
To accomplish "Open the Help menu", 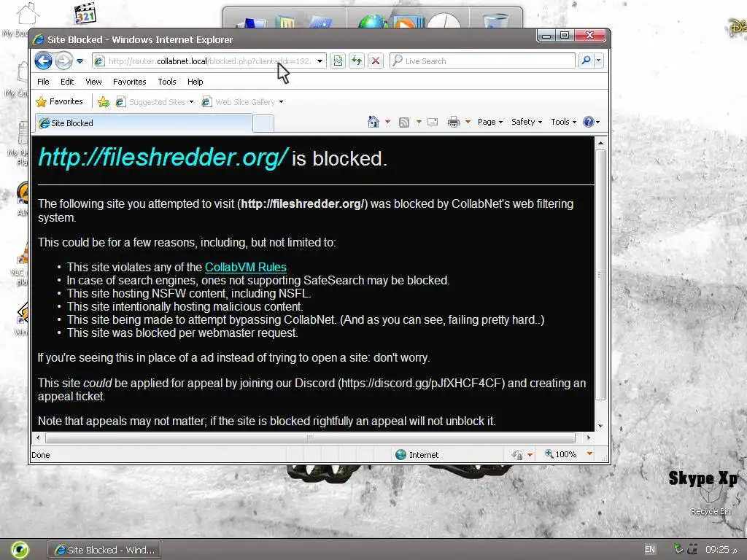I will pos(196,82).
